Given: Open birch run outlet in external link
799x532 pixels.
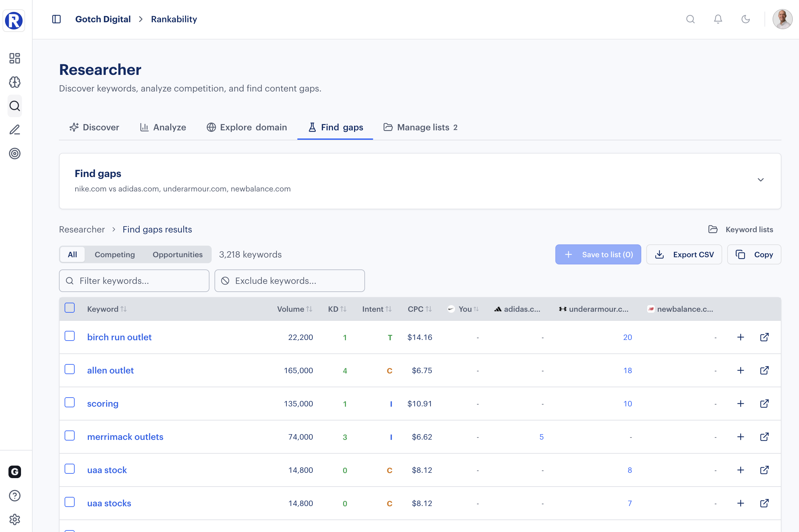Looking at the screenshot, I should (x=765, y=337).
